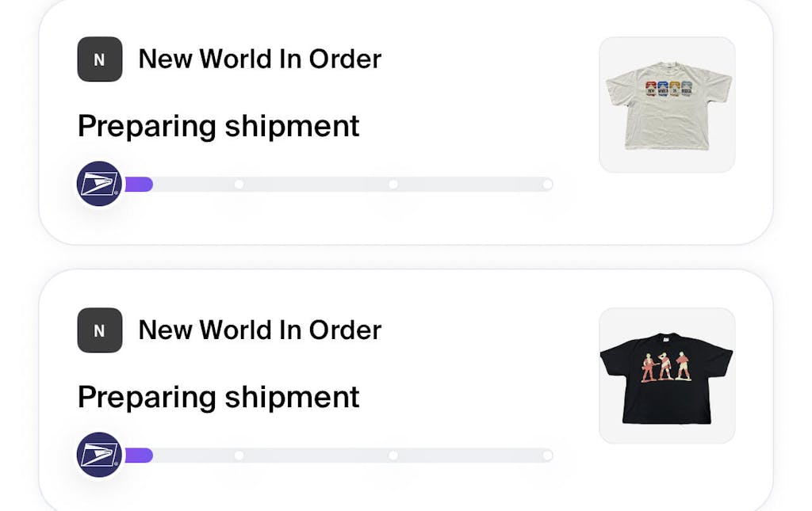Click the final progress dot on the white t-shirt tracker
The width and height of the screenshot is (812, 511).
pyautogui.click(x=547, y=184)
